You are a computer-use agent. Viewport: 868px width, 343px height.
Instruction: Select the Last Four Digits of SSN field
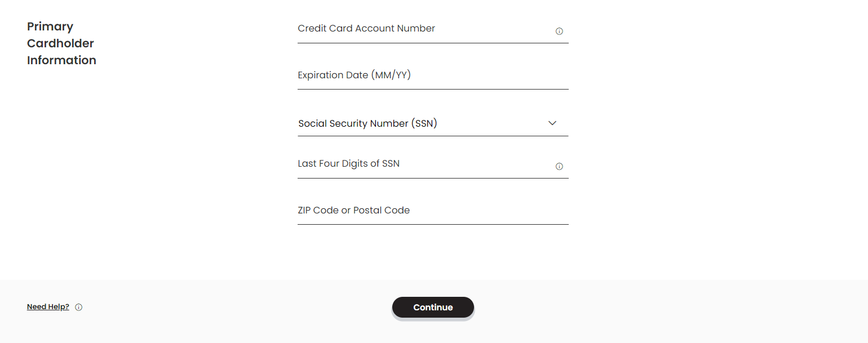click(x=423, y=166)
